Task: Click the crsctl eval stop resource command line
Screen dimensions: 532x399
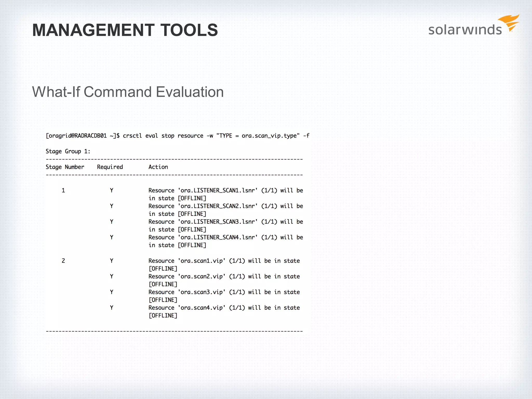Action: pos(177,136)
